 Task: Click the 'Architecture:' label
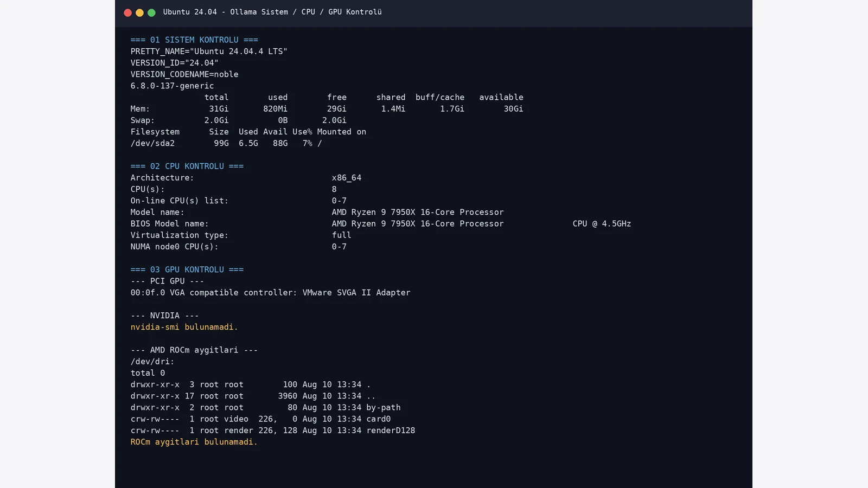162,178
